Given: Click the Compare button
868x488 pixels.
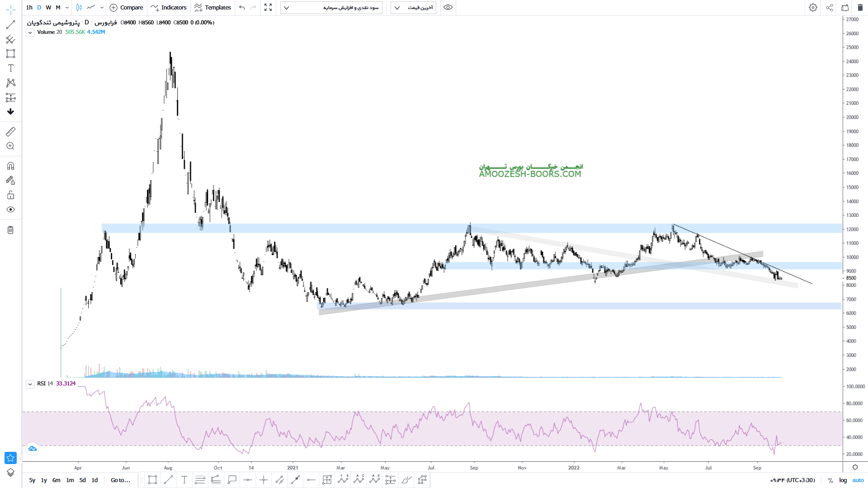Looking at the screenshot, I should coord(126,8).
